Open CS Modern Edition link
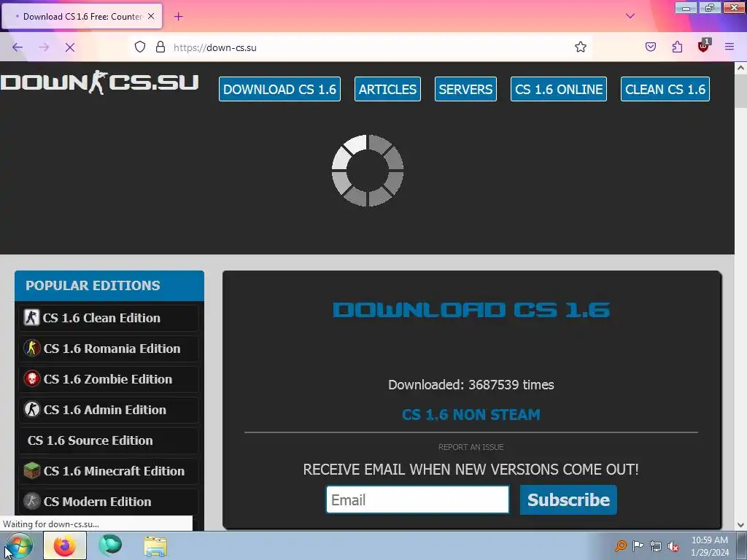 [x=109, y=502]
